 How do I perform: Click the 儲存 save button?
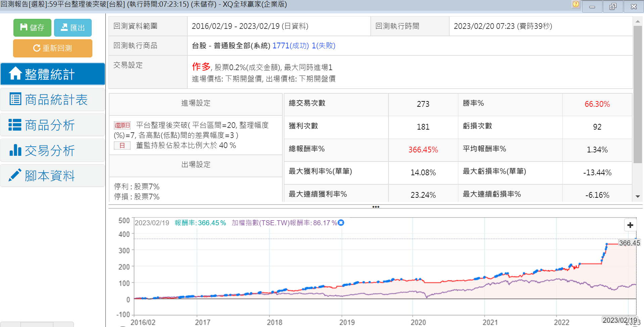[32, 28]
